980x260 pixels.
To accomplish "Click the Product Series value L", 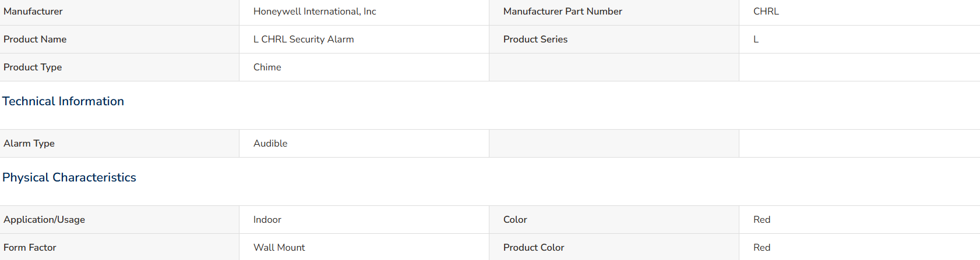I will click(756, 40).
